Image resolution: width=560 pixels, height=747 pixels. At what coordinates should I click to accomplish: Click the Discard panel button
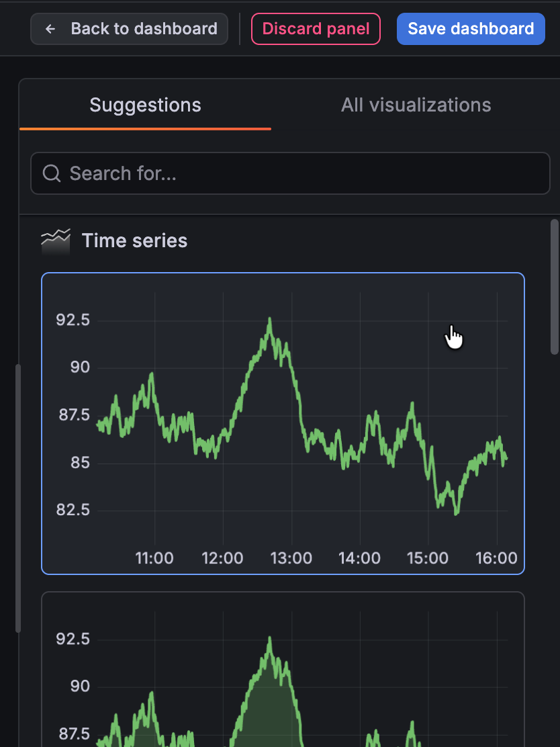point(316,28)
